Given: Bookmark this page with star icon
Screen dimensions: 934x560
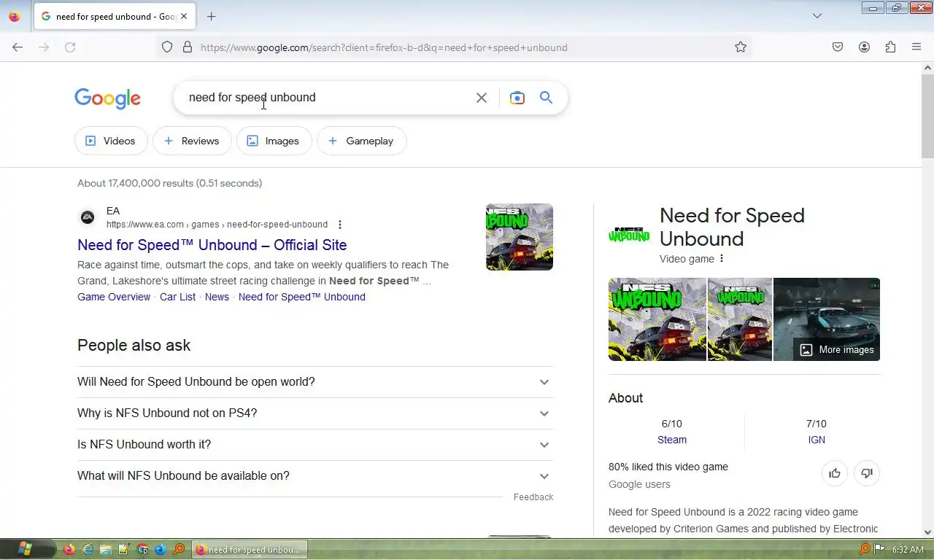Looking at the screenshot, I should [741, 47].
